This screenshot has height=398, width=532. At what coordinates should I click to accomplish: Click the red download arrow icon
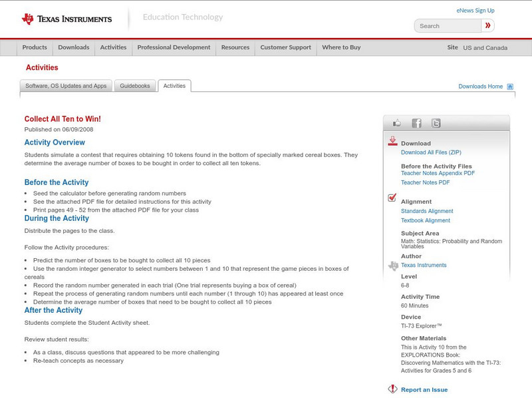tap(392, 141)
